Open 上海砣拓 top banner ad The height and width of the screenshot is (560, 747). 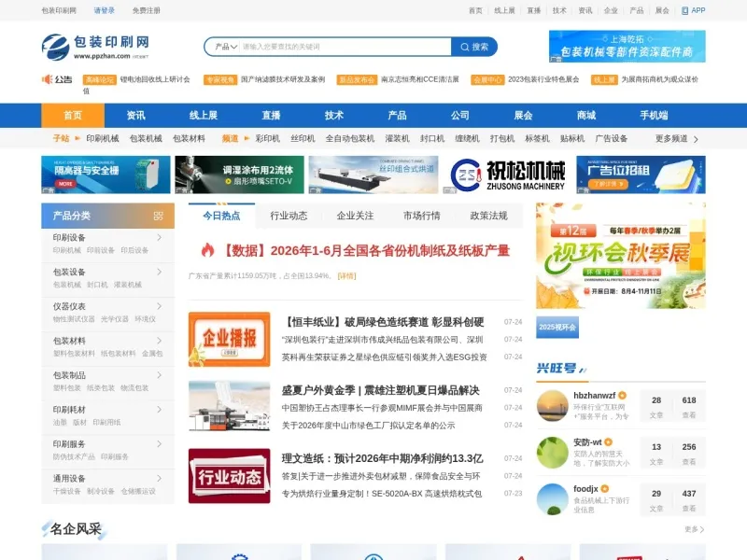pyautogui.click(x=627, y=46)
